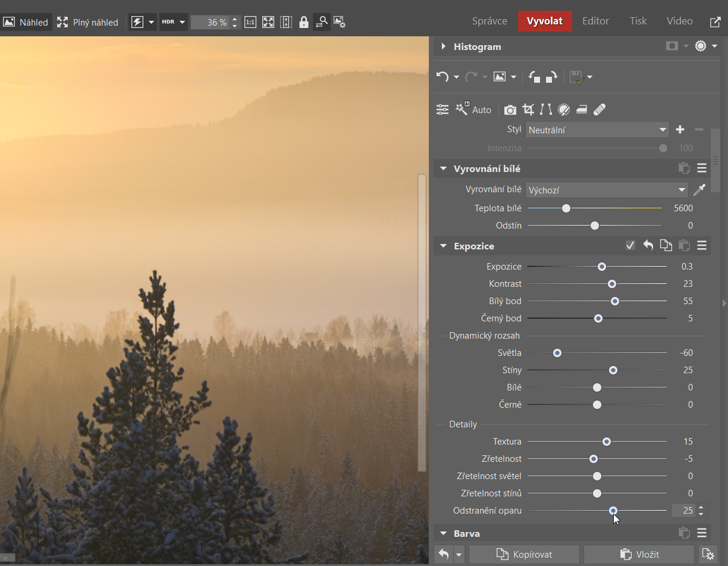Toggle Náhled preview mode
The width and height of the screenshot is (728, 566).
[x=26, y=22]
